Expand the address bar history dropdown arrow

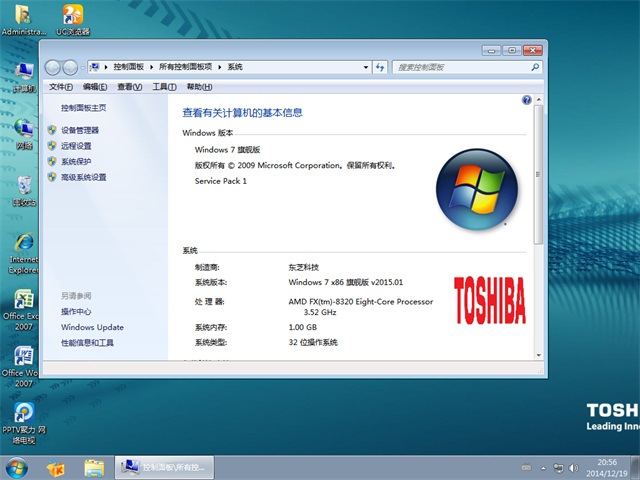(366, 67)
